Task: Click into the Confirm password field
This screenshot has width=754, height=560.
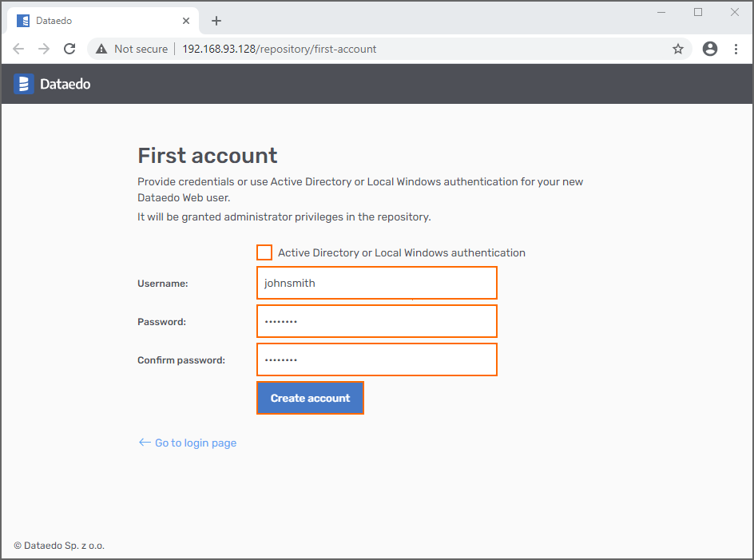Action: point(376,359)
